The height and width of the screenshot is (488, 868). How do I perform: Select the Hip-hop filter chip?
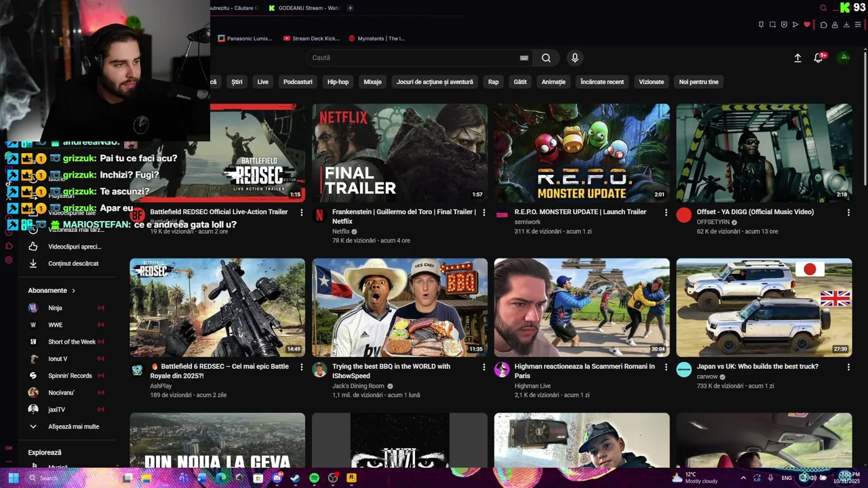point(338,82)
